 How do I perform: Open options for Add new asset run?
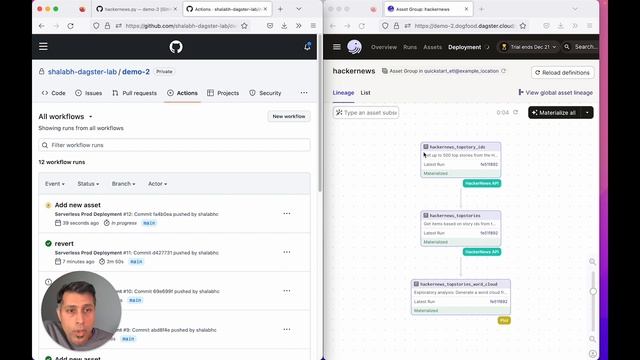click(x=287, y=213)
